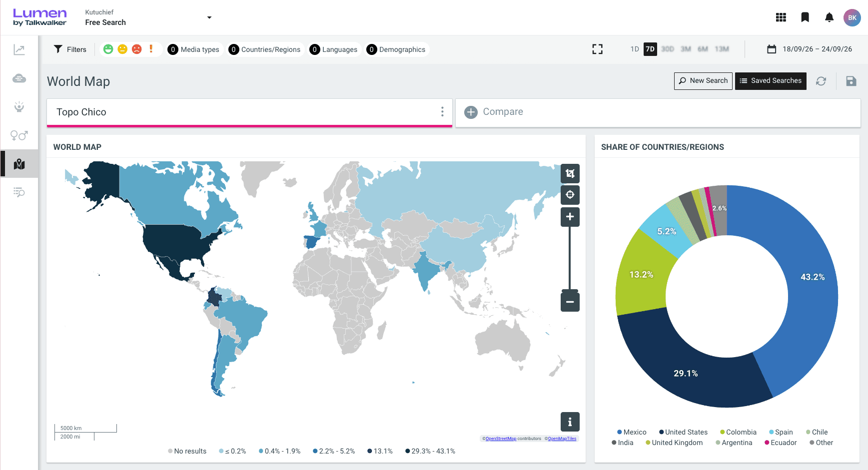The image size is (868, 470).
Task: Open the map info button
Action: (570, 422)
